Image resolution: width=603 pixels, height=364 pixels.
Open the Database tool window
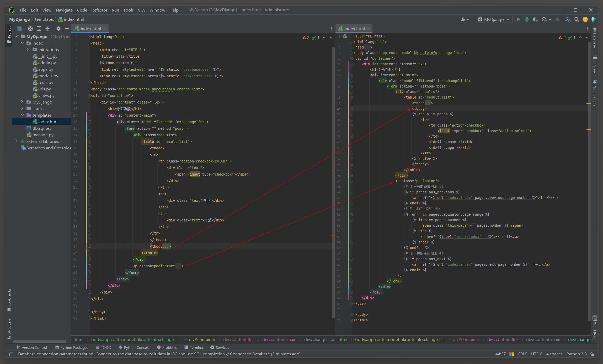pos(595,38)
